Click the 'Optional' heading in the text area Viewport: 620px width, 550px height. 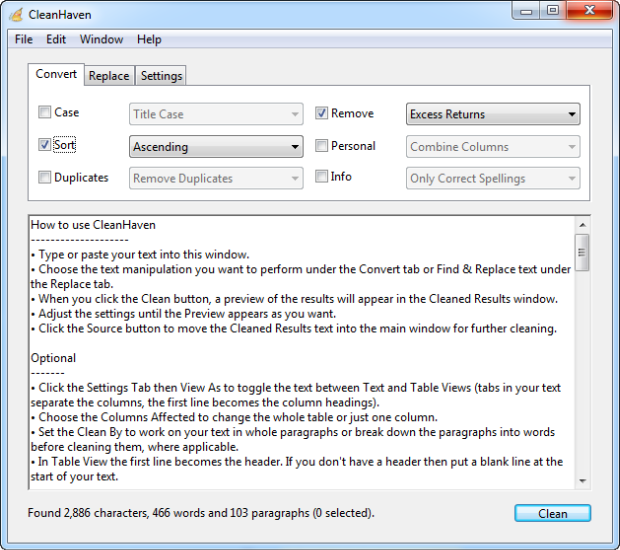[53, 358]
